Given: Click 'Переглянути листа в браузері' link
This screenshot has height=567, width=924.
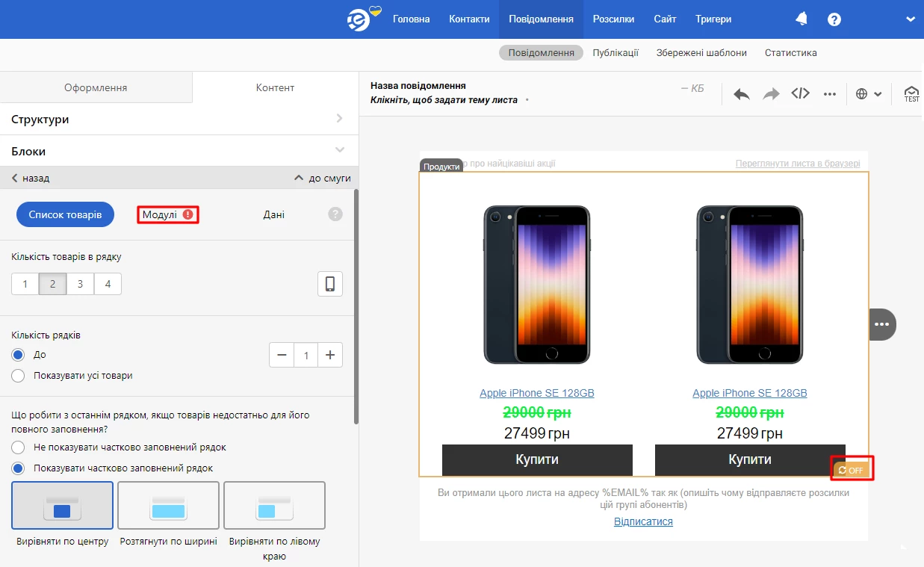Looking at the screenshot, I should [x=798, y=164].
